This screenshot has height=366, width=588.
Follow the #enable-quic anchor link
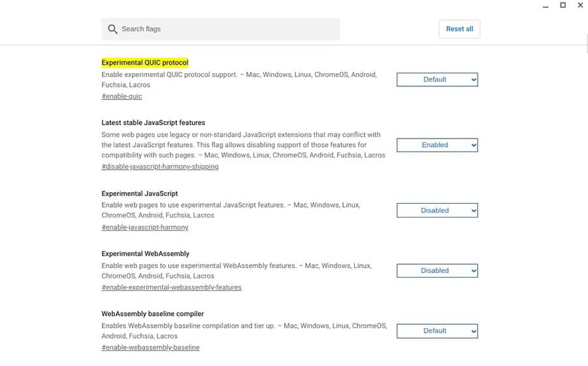point(122,97)
